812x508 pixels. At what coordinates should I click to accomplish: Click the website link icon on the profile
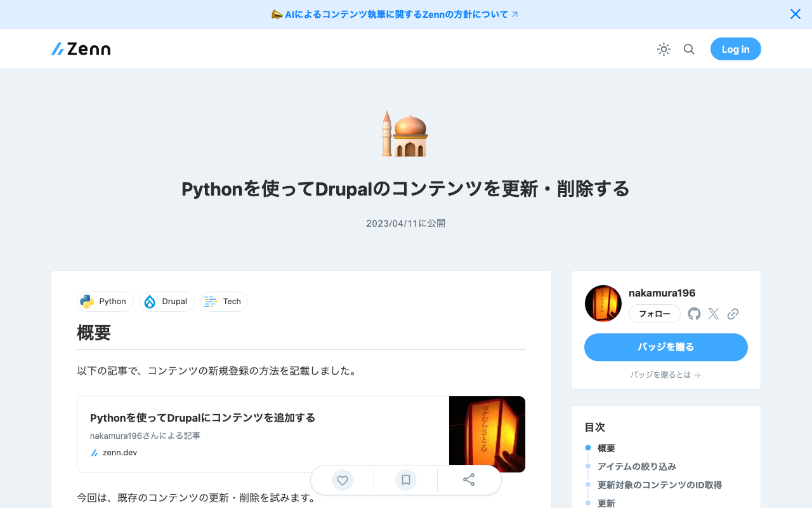click(733, 313)
